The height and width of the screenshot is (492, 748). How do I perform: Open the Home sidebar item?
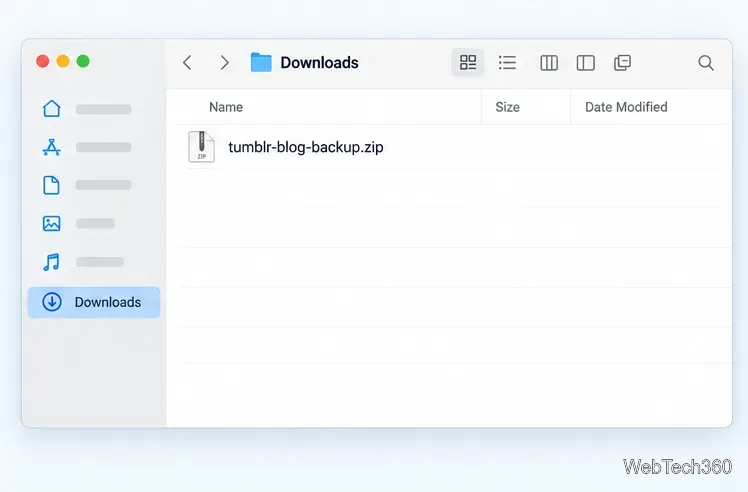tap(52, 109)
